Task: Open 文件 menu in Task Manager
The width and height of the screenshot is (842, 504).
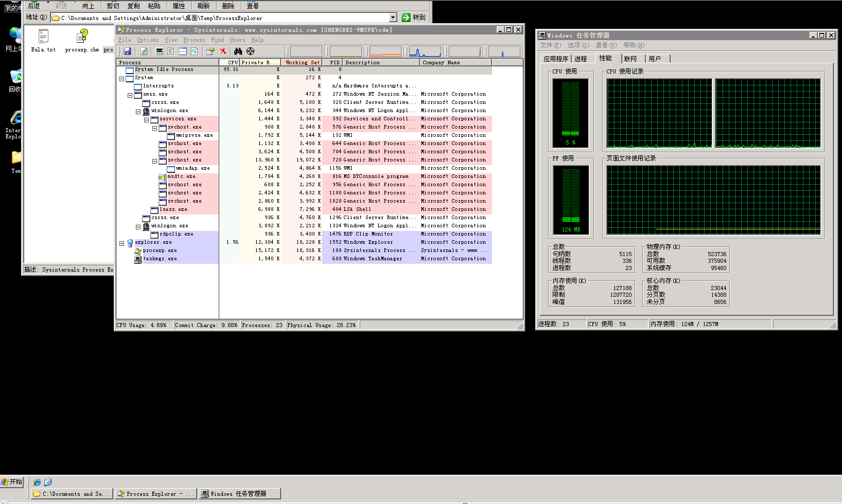Action: 550,45
